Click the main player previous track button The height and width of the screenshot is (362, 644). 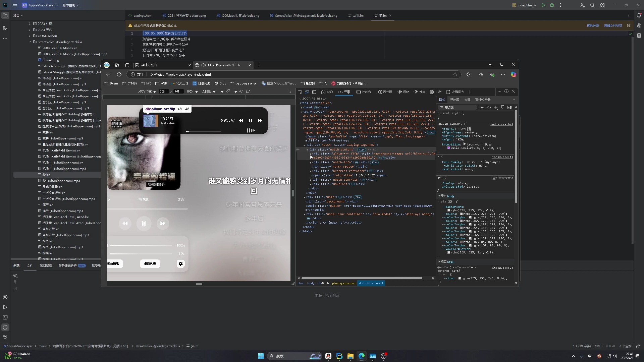pos(125,224)
